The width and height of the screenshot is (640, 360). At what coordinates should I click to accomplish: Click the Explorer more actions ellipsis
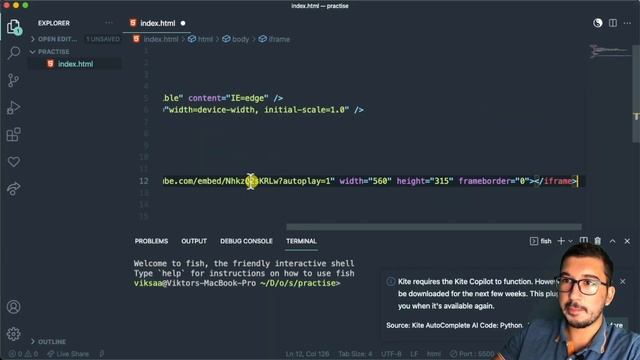pos(109,23)
